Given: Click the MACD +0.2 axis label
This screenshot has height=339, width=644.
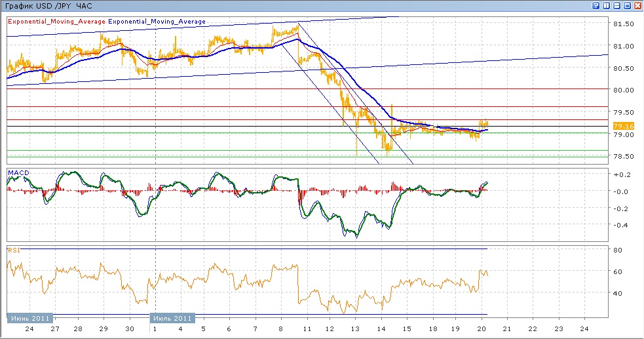Looking at the screenshot, I should click(620, 175).
